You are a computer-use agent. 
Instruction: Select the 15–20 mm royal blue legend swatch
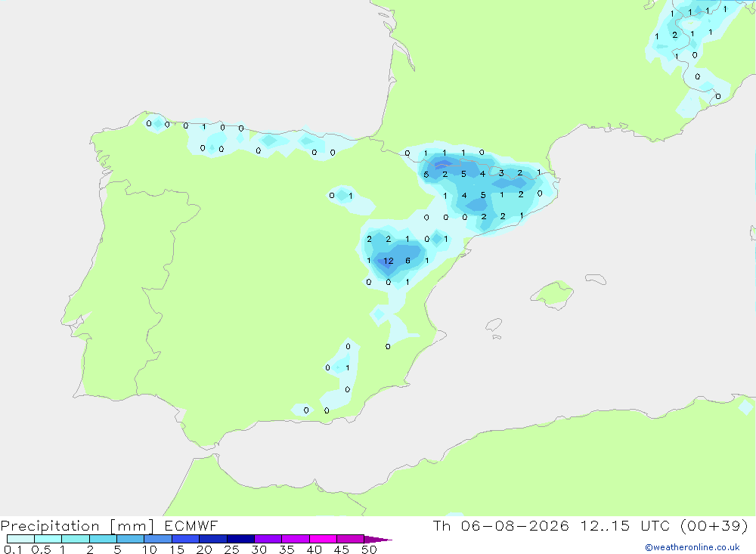coord(186,539)
